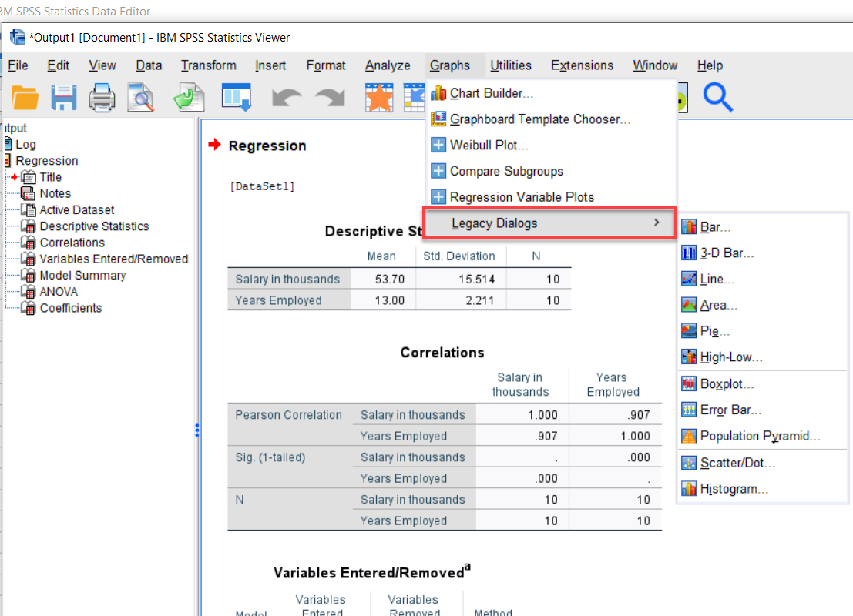The width and height of the screenshot is (853, 616).
Task: Click the Redo arrow icon
Action: (330, 98)
